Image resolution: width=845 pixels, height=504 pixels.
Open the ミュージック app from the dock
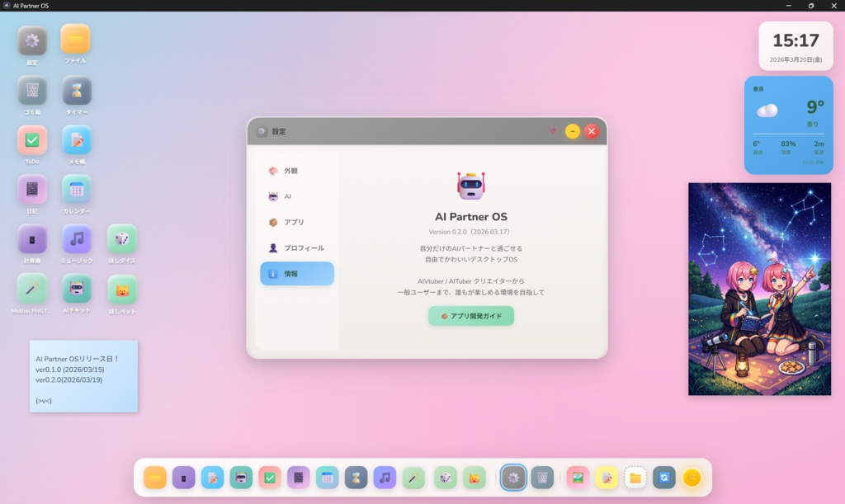385,478
